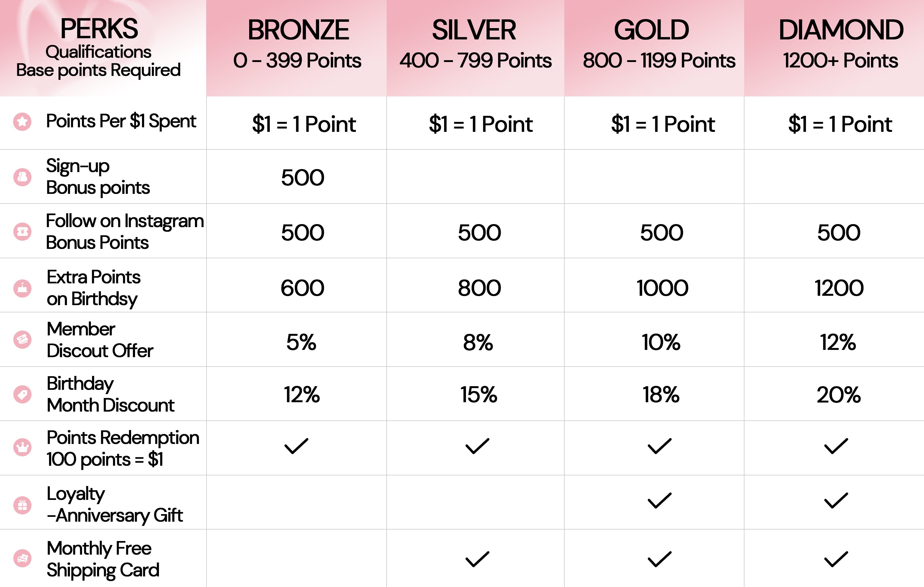
Task: Click the Birthday Month Discount tag icon
Action: click(x=22, y=394)
